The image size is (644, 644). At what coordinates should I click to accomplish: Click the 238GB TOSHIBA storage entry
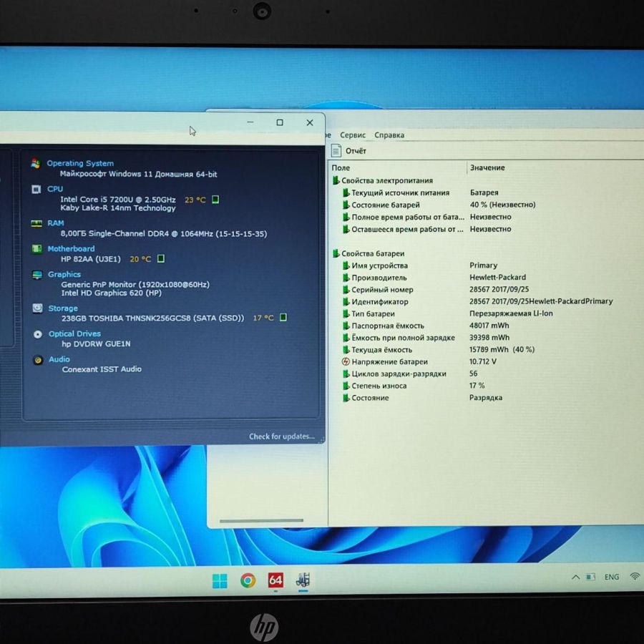[152, 318]
